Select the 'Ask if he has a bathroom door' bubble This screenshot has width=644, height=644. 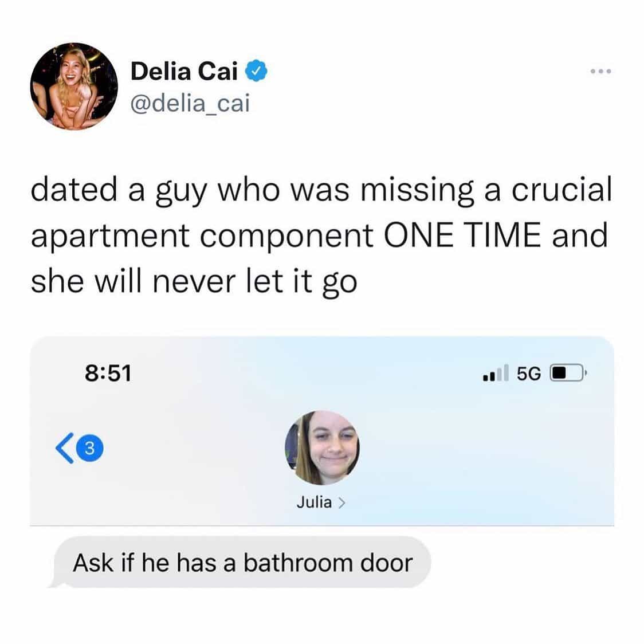pos(242,562)
